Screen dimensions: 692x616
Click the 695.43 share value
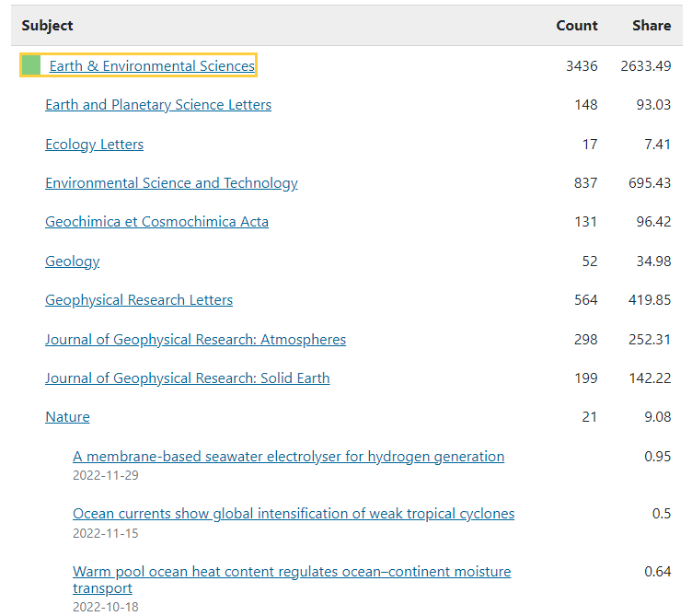pos(649,183)
